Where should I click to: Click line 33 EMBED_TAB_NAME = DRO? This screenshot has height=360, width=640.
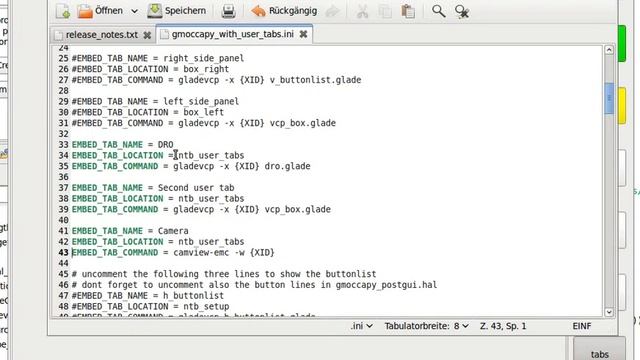122,144
